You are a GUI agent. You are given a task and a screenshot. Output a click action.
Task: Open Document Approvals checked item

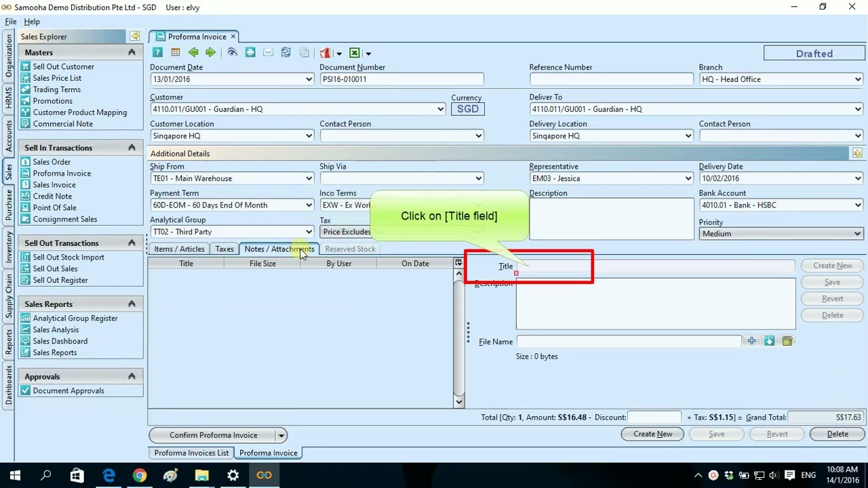pyautogui.click(x=68, y=390)
